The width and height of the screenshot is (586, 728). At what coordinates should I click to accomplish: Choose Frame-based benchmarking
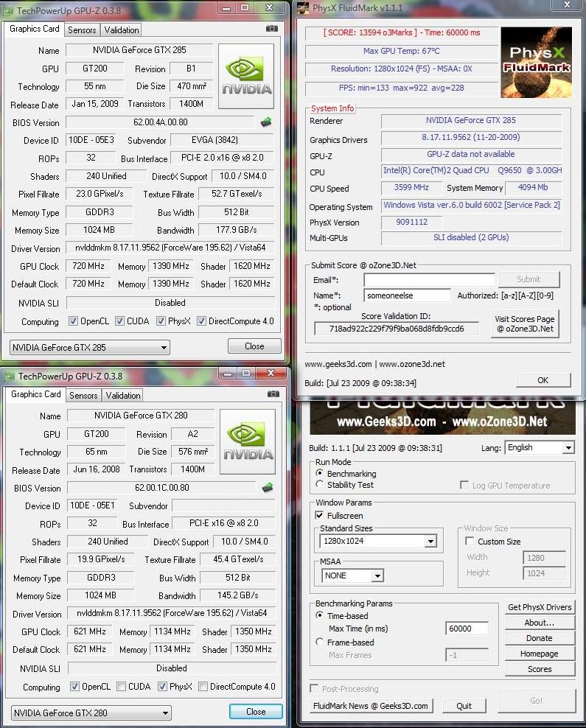point(319,642)
